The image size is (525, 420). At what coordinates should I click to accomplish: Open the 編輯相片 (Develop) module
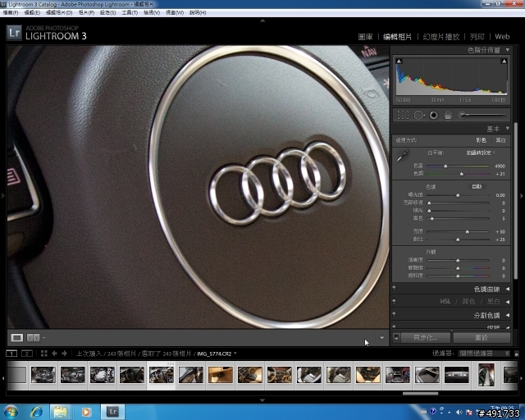tap(397, 37)
